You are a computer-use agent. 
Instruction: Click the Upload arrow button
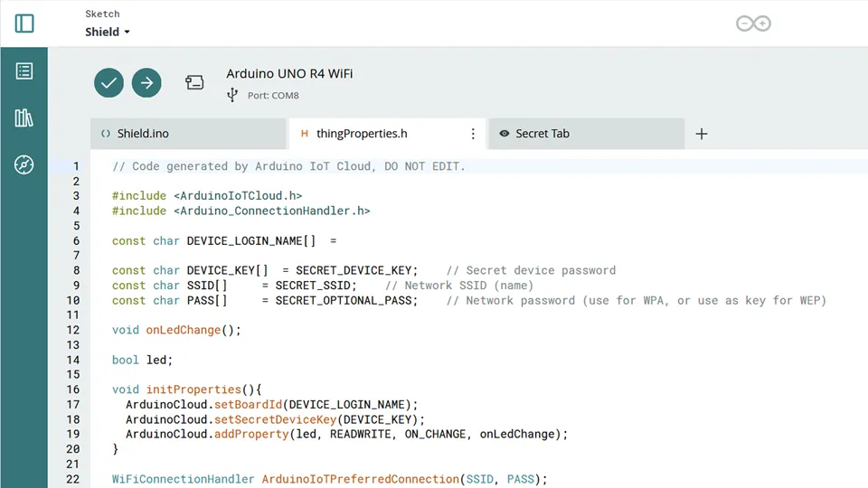point(146,83)
